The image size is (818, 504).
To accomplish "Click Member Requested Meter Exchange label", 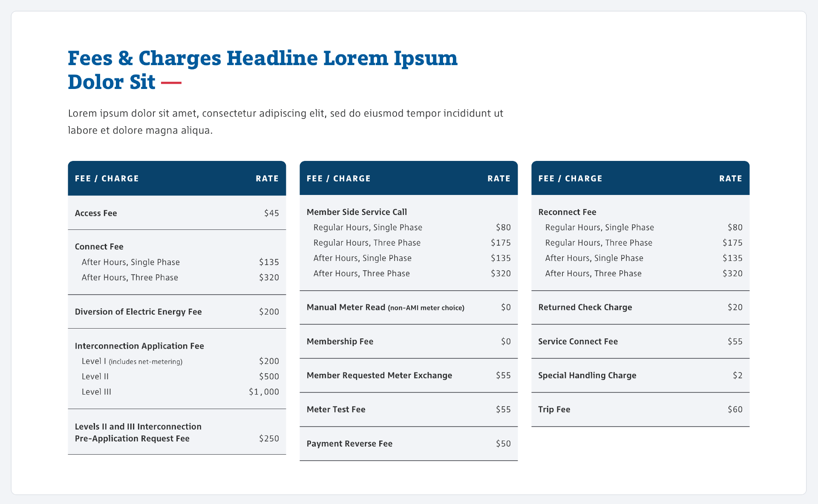I will (x=379, y=375).
